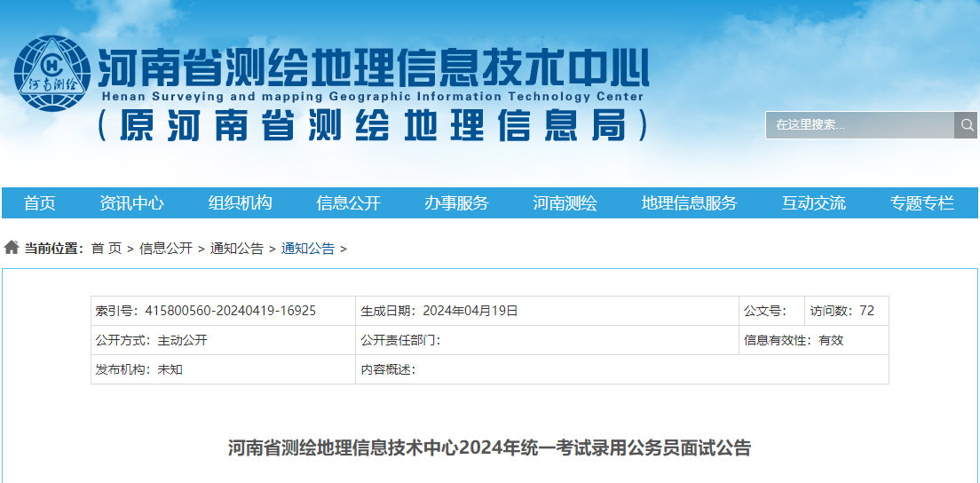Click the 信息有效性：有效 cell

click(x=814, y=340)
